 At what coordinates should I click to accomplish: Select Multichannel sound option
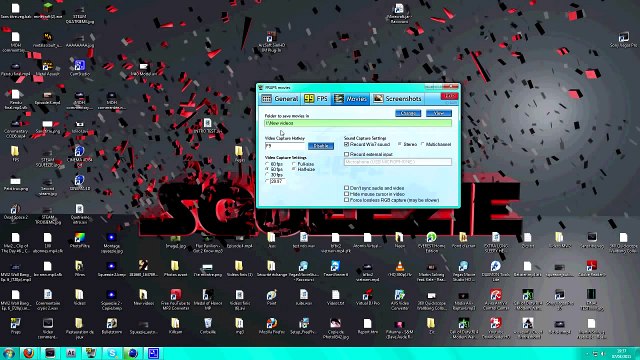[x=423, y=144]
